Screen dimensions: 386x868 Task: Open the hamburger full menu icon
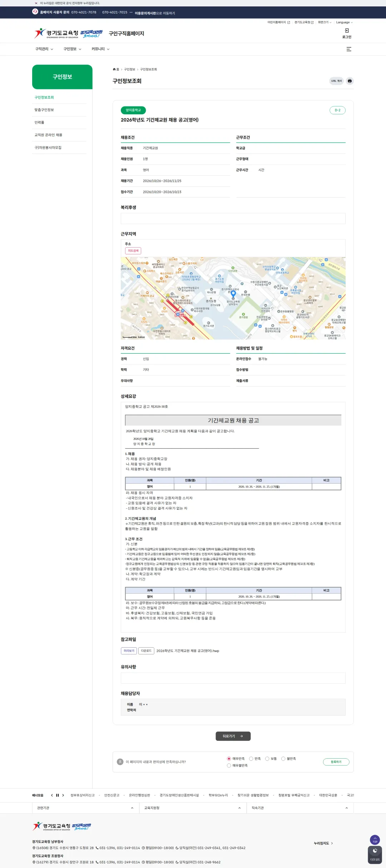click(x=349, y=49)
